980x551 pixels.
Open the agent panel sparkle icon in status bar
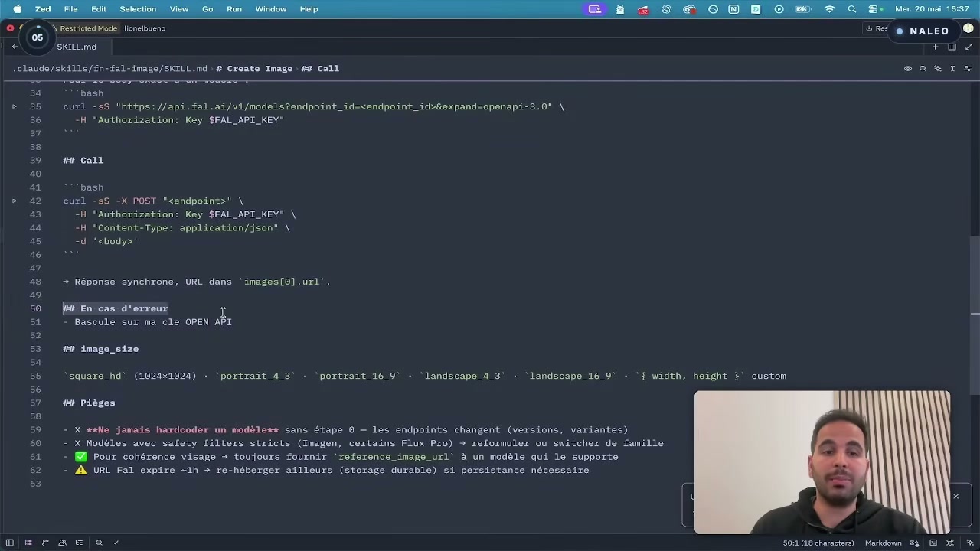970,543
